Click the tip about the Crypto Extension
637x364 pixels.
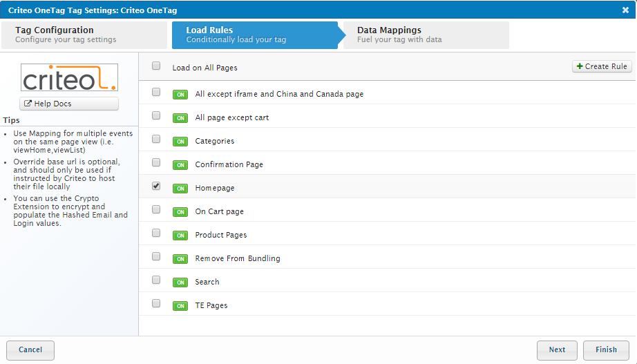pos(70,211)
